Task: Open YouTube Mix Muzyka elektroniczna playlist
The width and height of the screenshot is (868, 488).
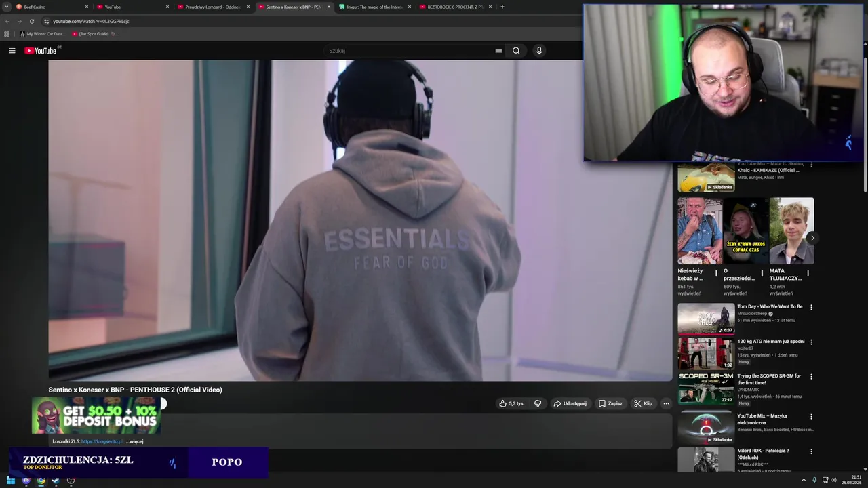Action: [706, 427]
